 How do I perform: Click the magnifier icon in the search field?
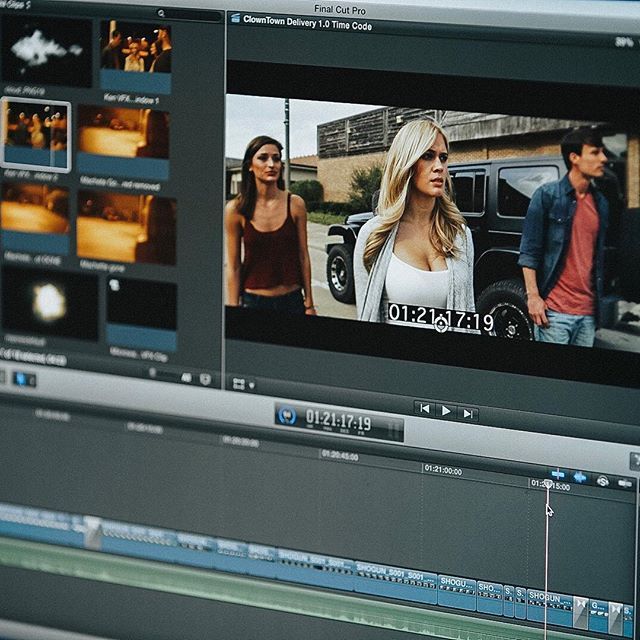pos(161,13)
